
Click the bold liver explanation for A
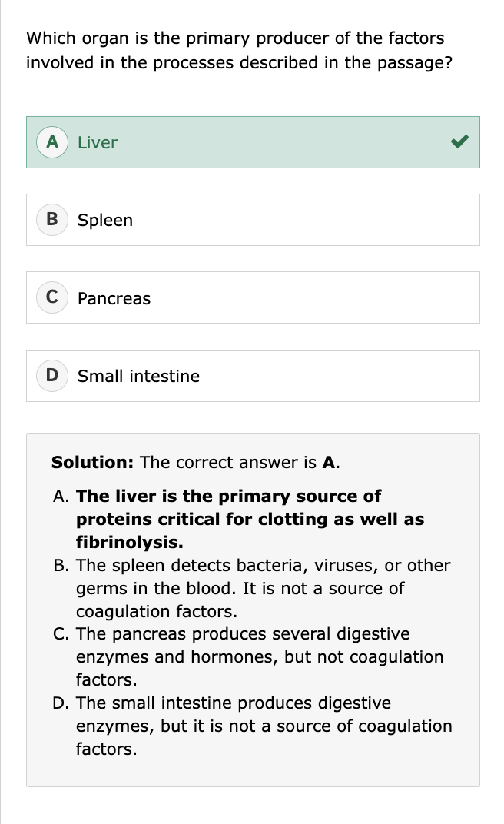point(250,519)
